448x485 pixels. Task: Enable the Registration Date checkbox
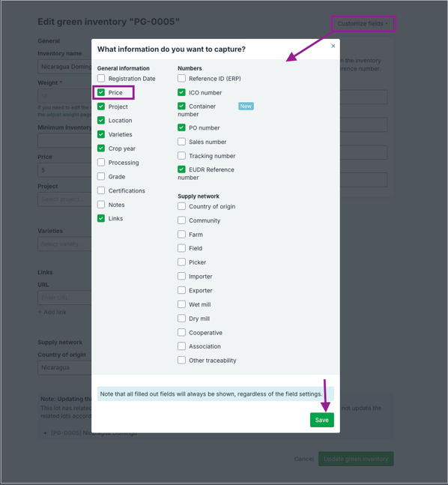click(x=101, y=78)
